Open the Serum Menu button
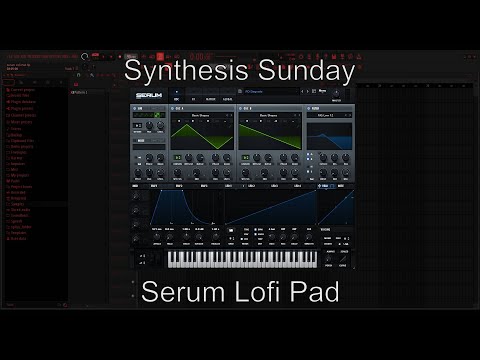The width and height of the screenshot is (480, 360). (x=322, y=91)
